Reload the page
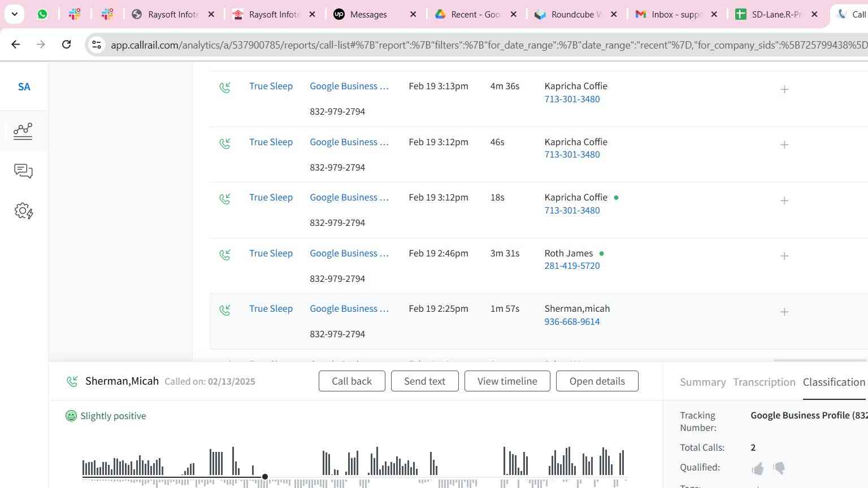The width and height of the screenshot is (868, 488). pos(66,44)
